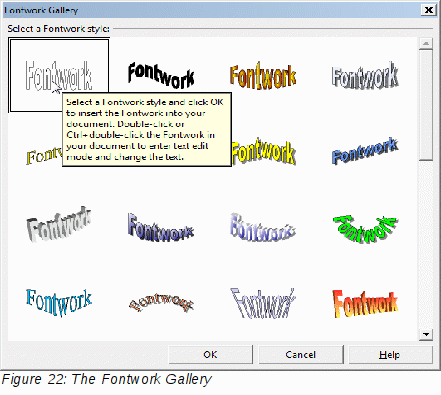Select the orange gradient Fontwork style
The width and height of the screenshot is (441, 395).
(x=263, y=76)
